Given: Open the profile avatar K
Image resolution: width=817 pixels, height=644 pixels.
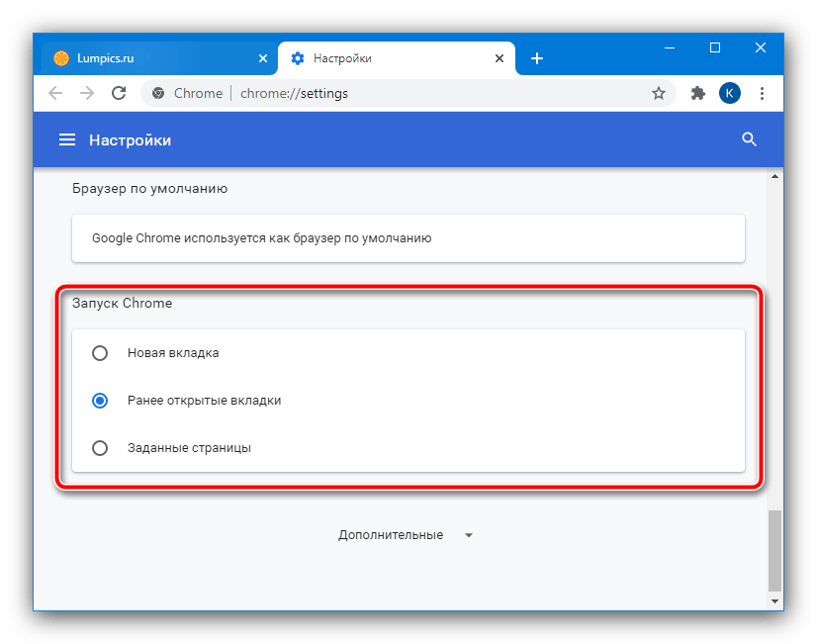Looking at the screenshot, I should [729, 93].
